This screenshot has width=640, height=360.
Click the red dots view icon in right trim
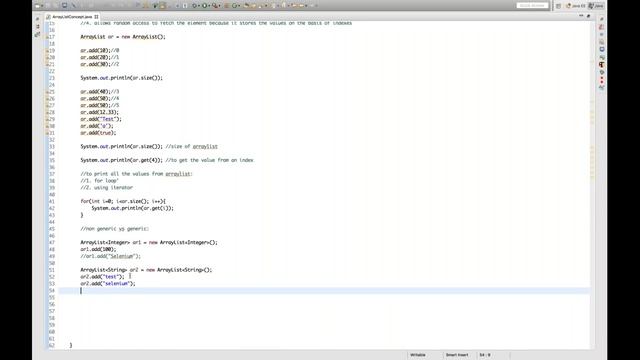[x=602, y=80]
